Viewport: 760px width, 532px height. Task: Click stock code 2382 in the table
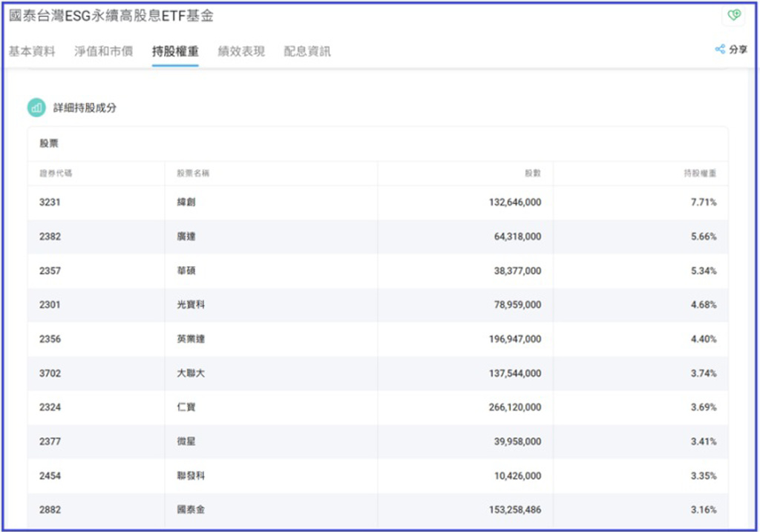click(50, 237)
